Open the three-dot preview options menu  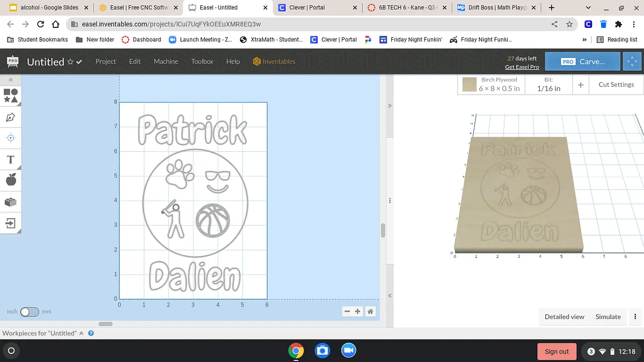pyautogui.click(x=635, y=317)
